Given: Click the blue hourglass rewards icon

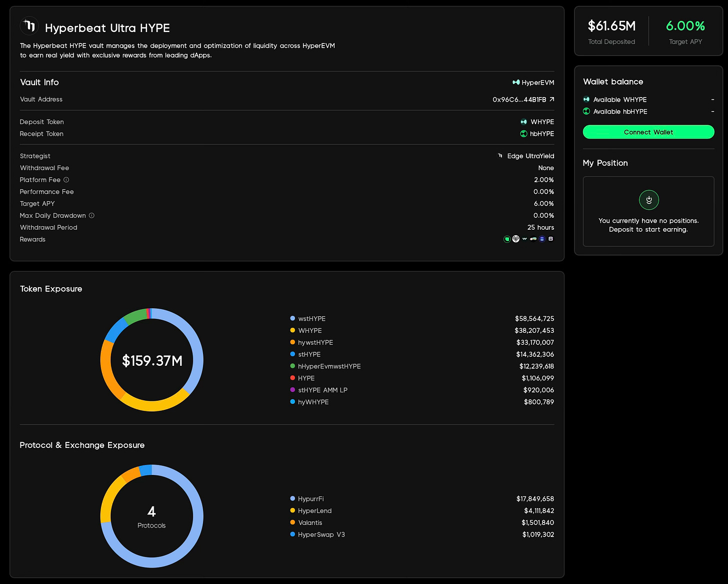Looking at the screenshot, I should 542,239.
